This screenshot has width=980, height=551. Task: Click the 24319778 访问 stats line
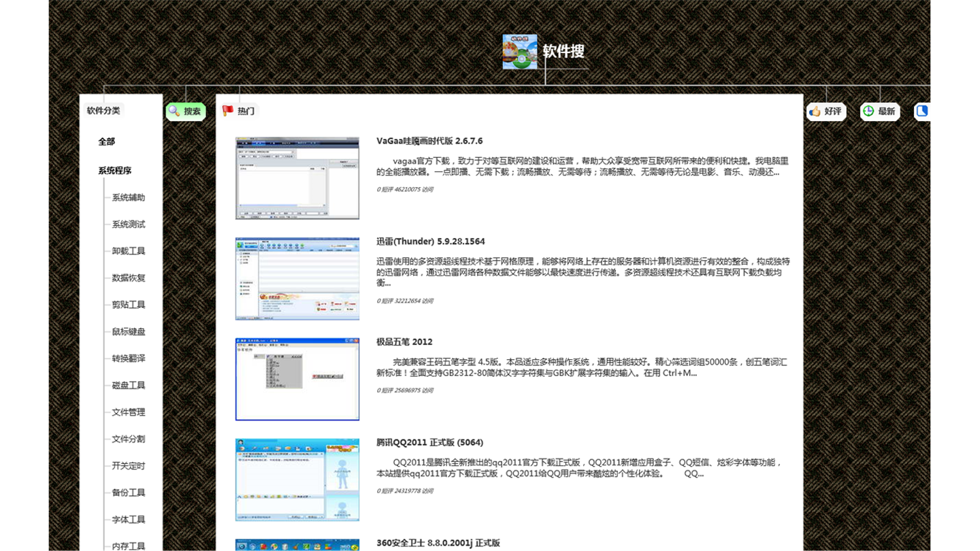(405, 491)
